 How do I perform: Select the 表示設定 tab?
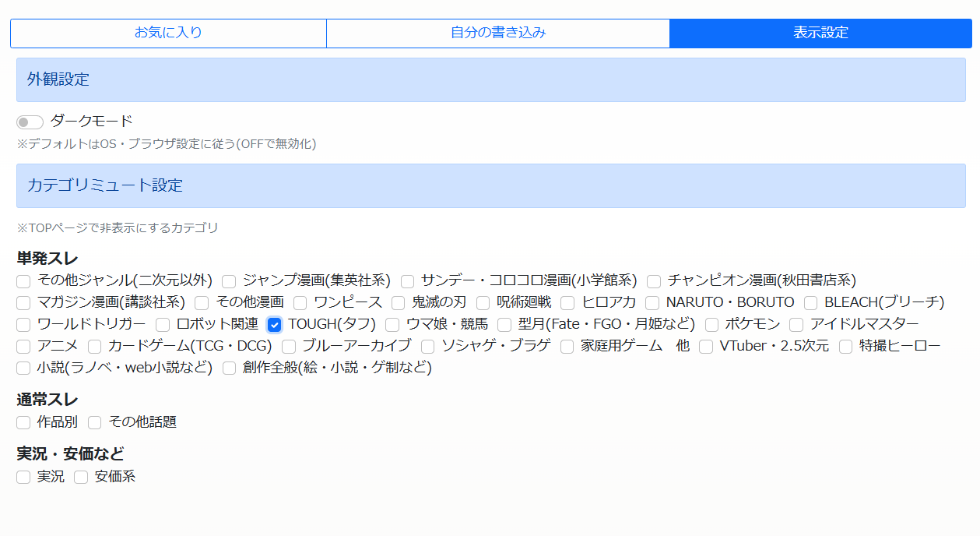pos(820,33)
